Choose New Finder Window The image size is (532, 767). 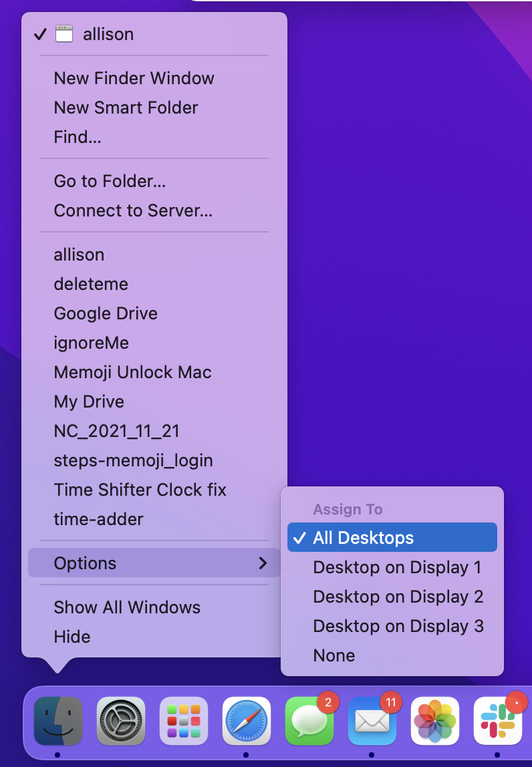[134, 78]
